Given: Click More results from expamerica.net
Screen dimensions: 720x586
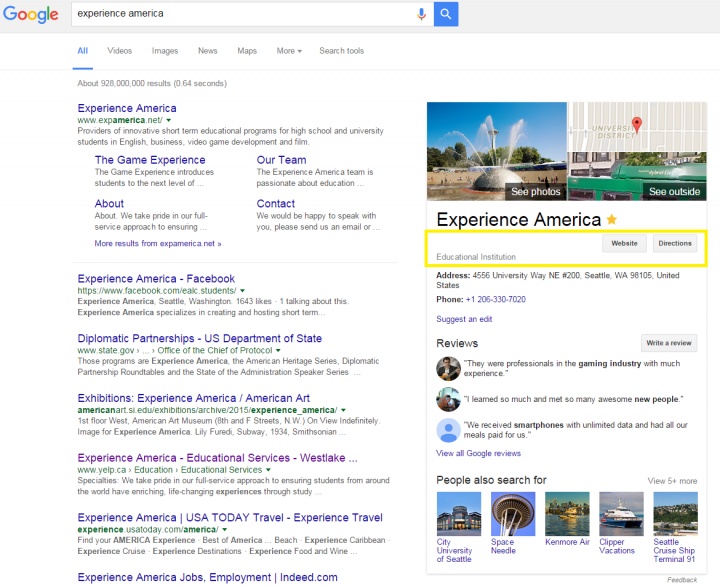Looking at the screenshot, I should [x=158, y=243].
